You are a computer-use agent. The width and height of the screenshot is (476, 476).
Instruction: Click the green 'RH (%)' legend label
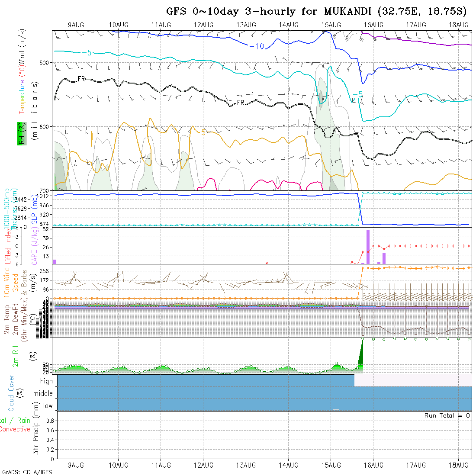(x=22, y=134)
